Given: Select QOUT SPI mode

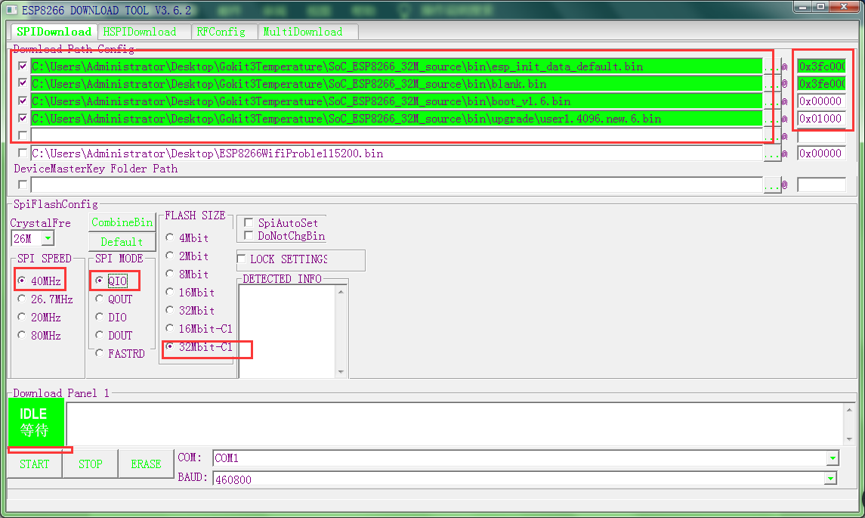Looking at the screenshot, I should [x=114, y=299].
